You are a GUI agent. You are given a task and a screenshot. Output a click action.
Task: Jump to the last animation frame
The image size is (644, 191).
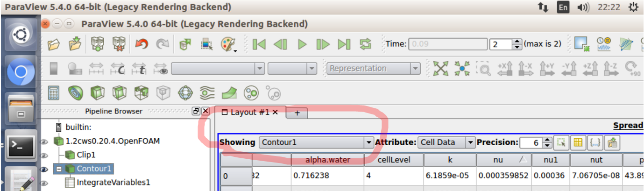tap(344, 44)
